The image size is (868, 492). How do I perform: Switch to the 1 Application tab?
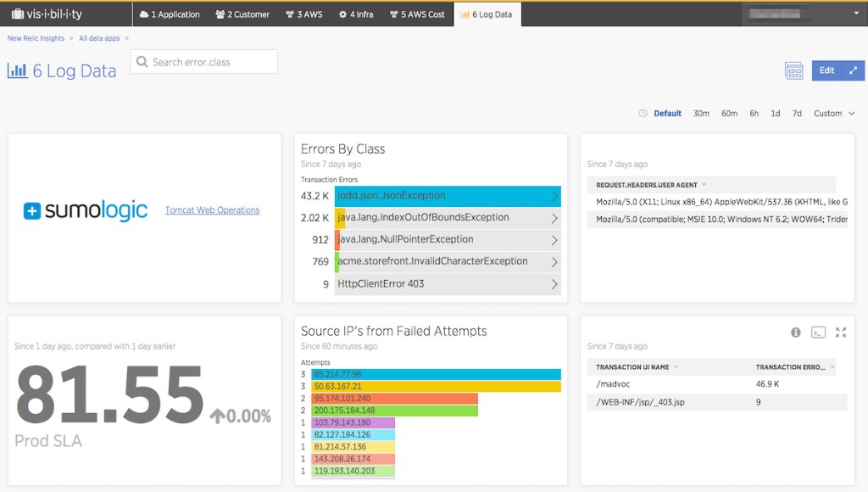170,14
